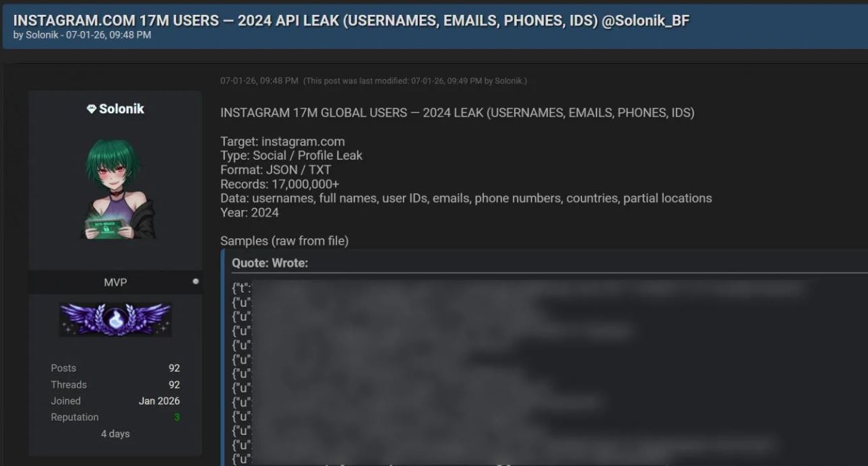868x466 pixels.
Task: Click the Threads label in user stats
Action: [69, 385]
